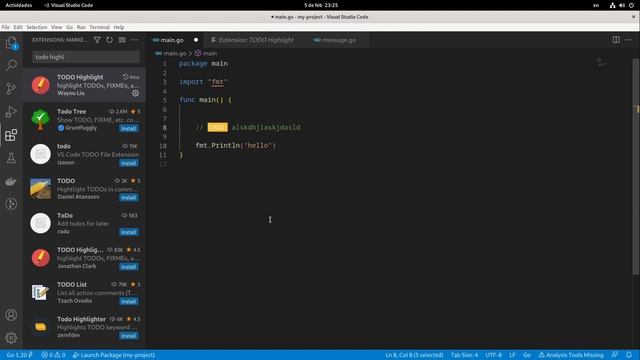Click the Todo Highlighter yellow icon
This screenshot has width=640, height=360.
pos(40,327)
